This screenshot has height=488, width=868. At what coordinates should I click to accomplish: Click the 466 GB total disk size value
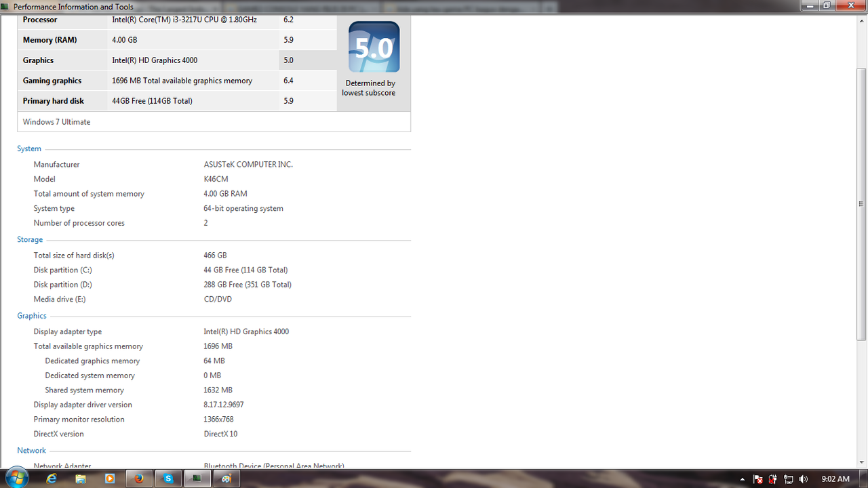[x=215, y=256]
